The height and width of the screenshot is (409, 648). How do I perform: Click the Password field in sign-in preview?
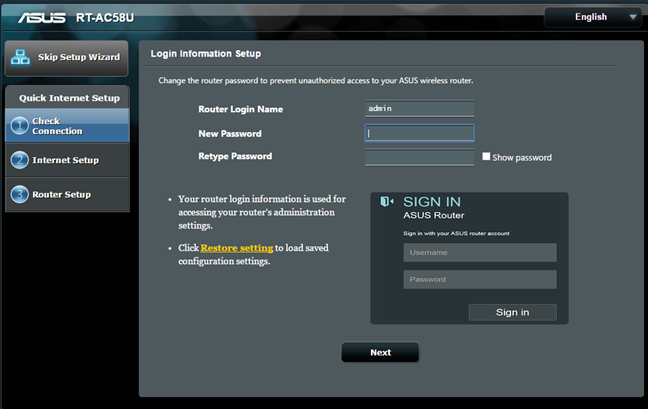(480, 280)
